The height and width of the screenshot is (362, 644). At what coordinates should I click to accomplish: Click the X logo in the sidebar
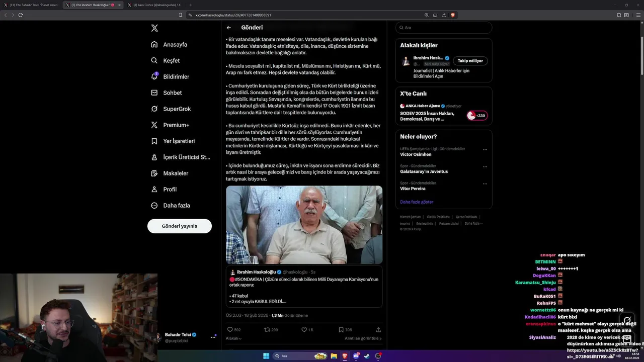tap(154, 28)
